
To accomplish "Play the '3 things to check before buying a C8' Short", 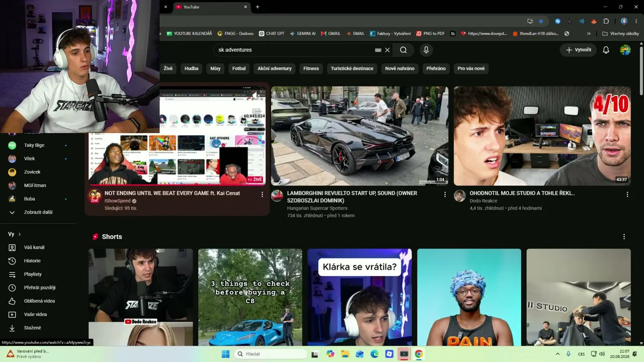I will pos(250,297).
